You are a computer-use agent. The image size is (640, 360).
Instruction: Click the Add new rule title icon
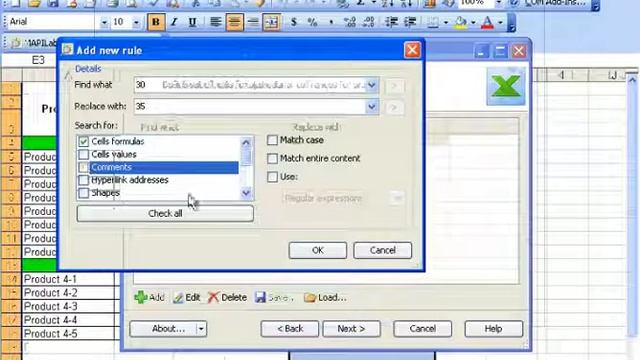pyautogui.click(x=67, y=50)
